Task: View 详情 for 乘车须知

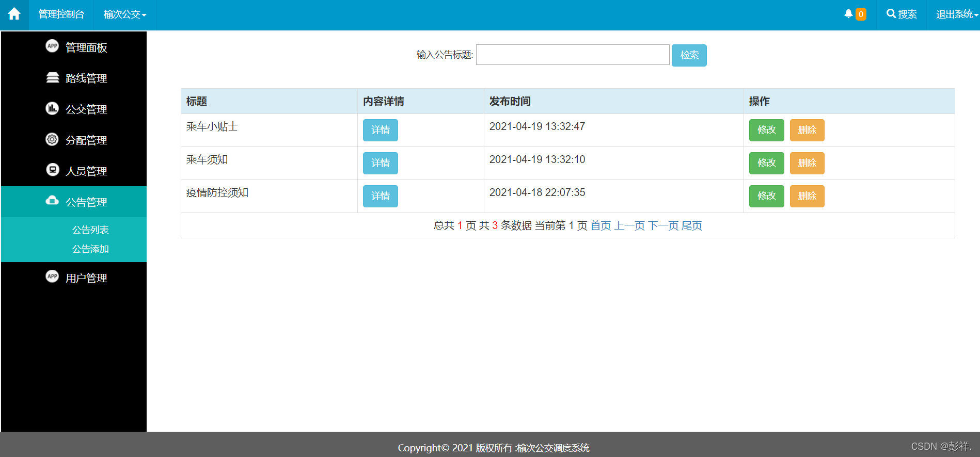Action: click(381, 163)
